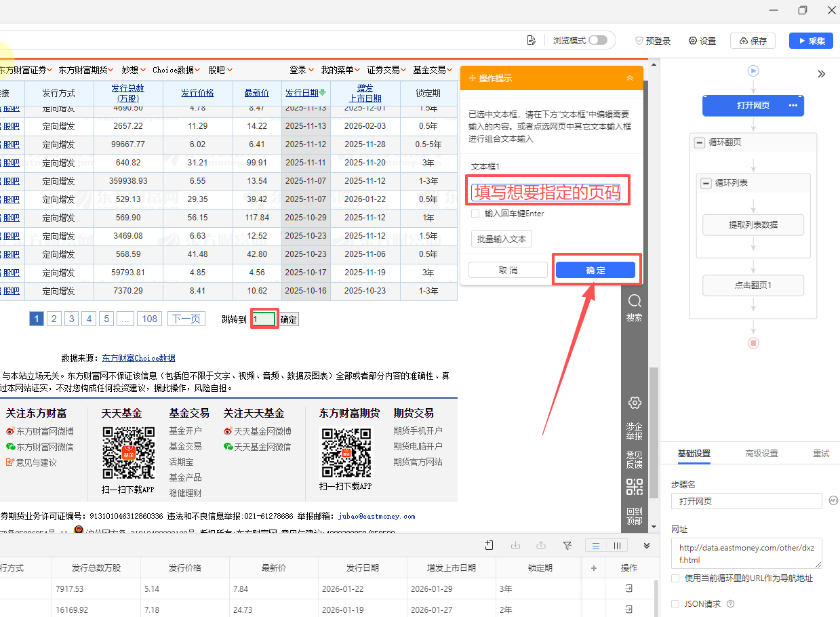Open 设置 gear in top toolbar

point(702,41)
